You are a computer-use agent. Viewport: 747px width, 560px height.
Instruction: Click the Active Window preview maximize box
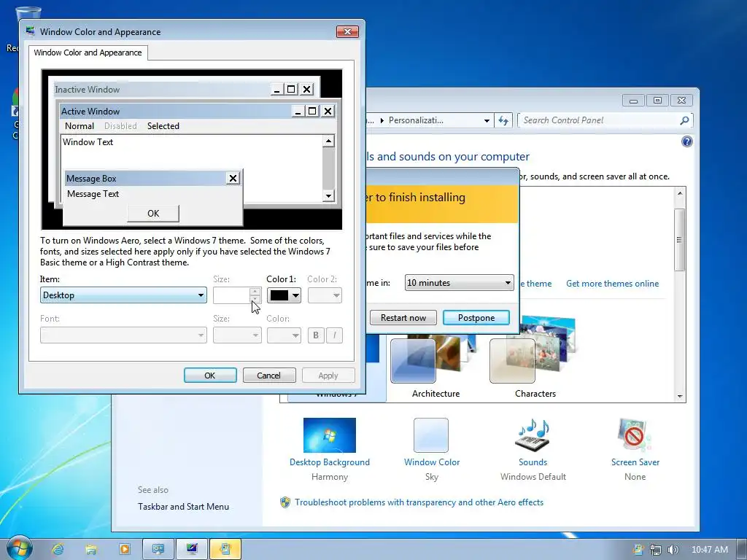click(x=312, y=111)
